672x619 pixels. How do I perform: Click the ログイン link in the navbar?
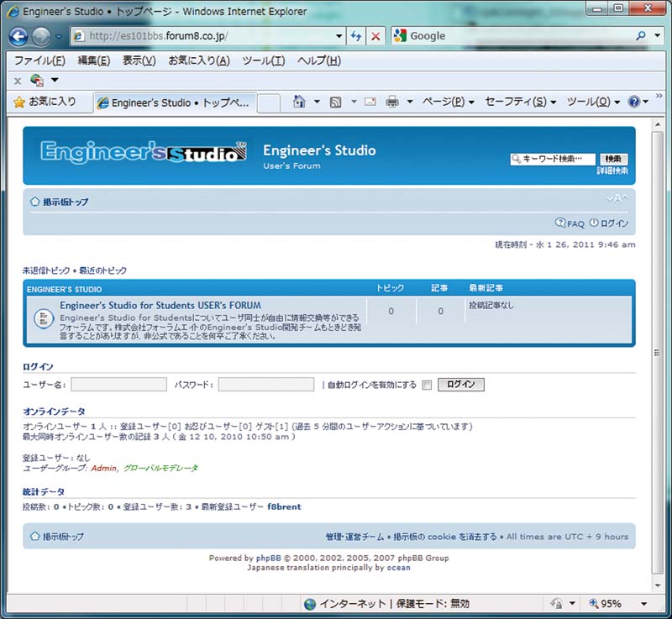608,223
